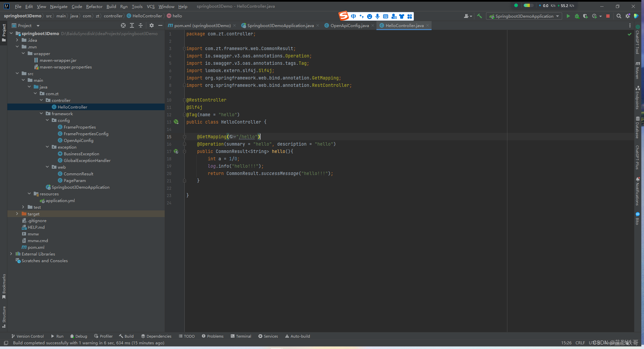Switch to OpenApiConfig.java tab
The image size is (644, 349).
click(350, 25)
